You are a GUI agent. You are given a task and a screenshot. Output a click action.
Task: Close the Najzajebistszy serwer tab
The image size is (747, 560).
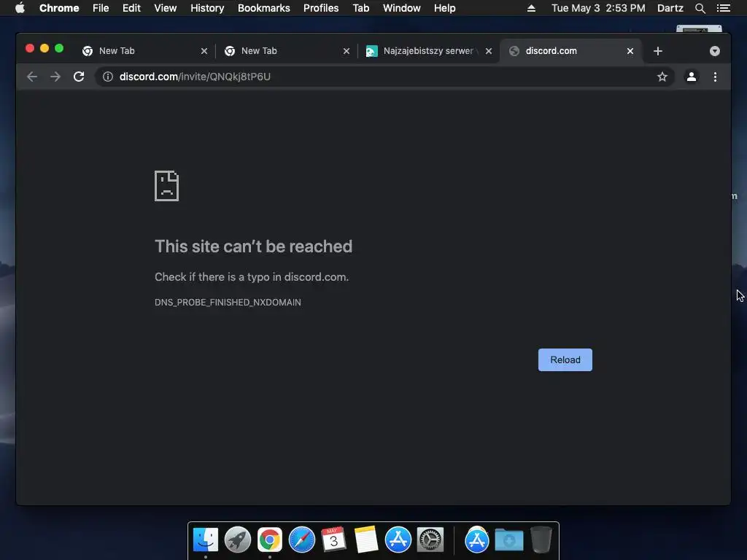(488, 51)
